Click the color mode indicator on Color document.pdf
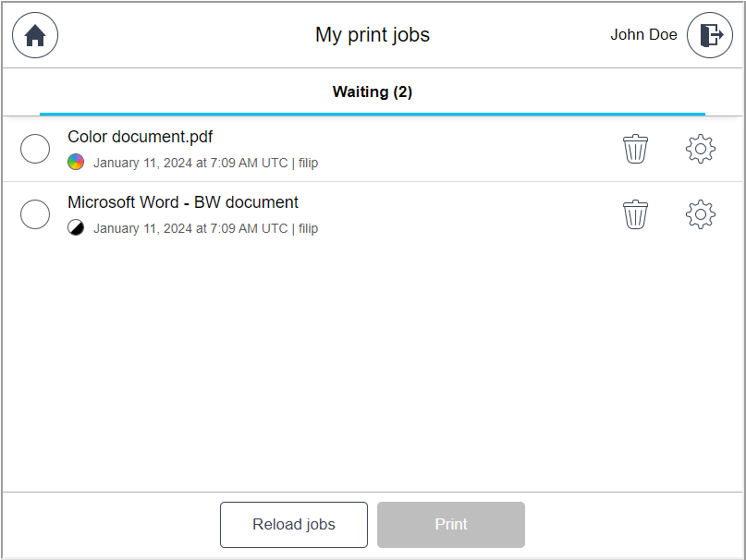The height and width of the screenshot is (560, 746). [x=75, y=163]
